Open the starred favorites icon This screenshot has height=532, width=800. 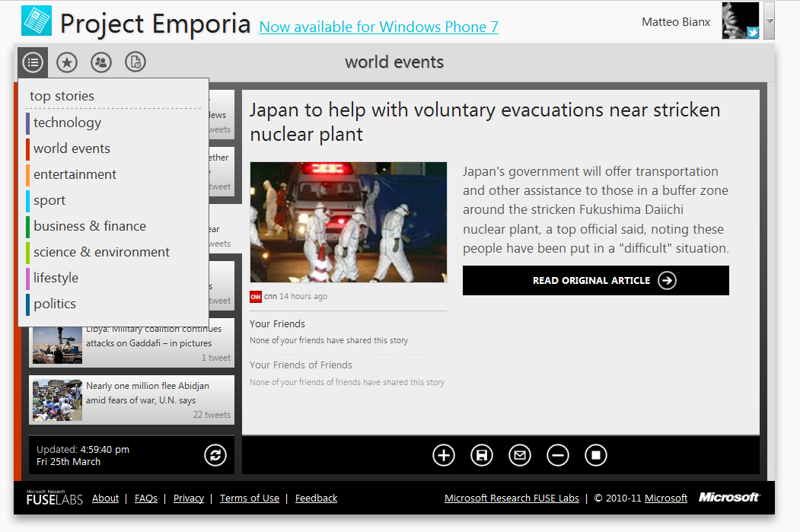click(x=67, y=62)
